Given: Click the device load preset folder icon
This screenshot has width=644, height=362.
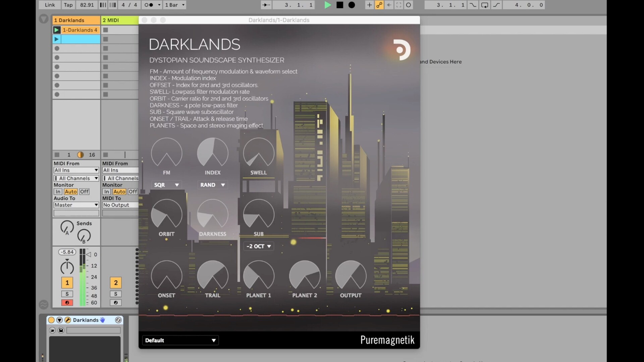Looking at the screenshot, I should pyautogui.click(x=52, y=330).
